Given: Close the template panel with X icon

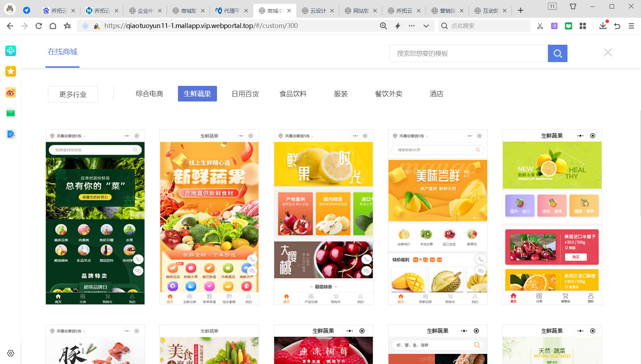Looking at the screenshot, I should (x=608, y=53).
